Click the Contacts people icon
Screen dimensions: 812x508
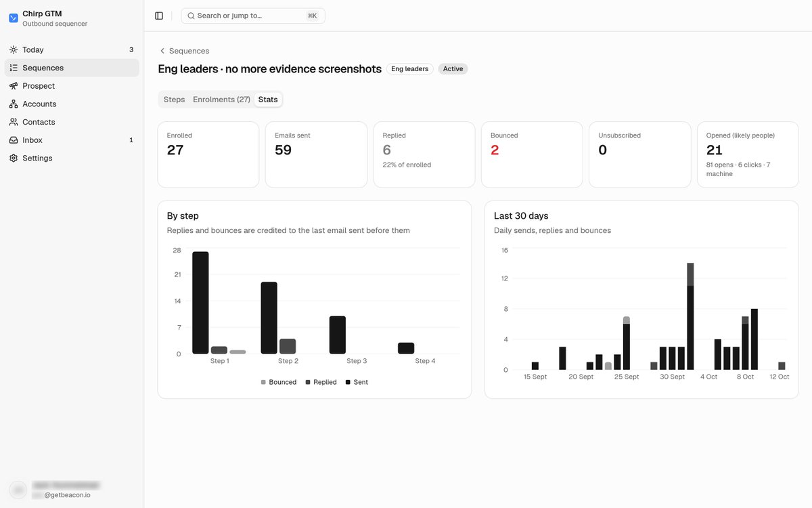(x=14, y=122)
